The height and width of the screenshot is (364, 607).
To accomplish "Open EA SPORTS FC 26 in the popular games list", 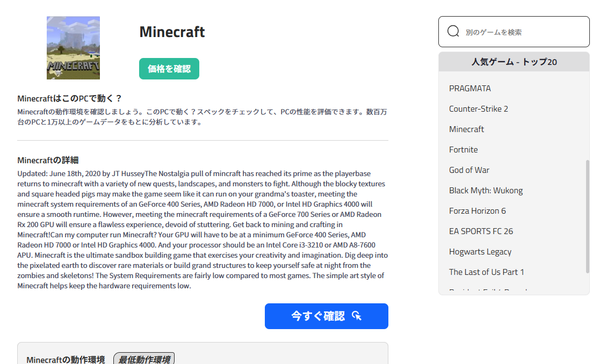I will [481, 231].
